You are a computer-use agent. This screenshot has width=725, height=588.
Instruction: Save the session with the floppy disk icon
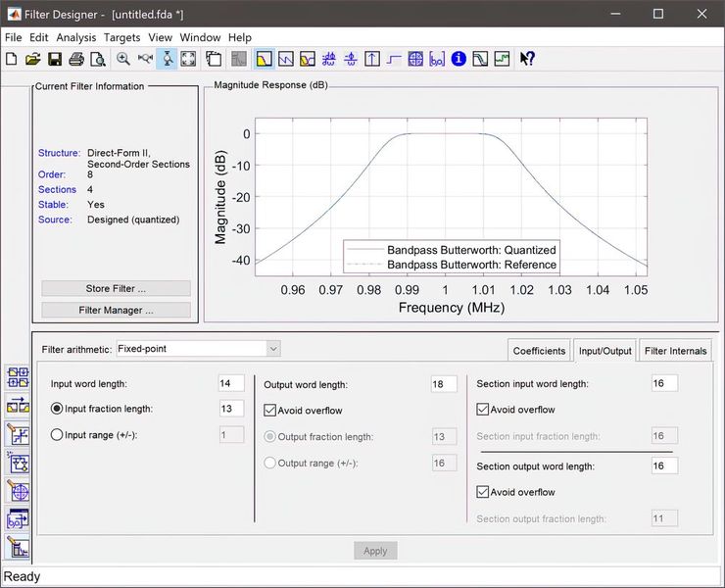[55, 59]
